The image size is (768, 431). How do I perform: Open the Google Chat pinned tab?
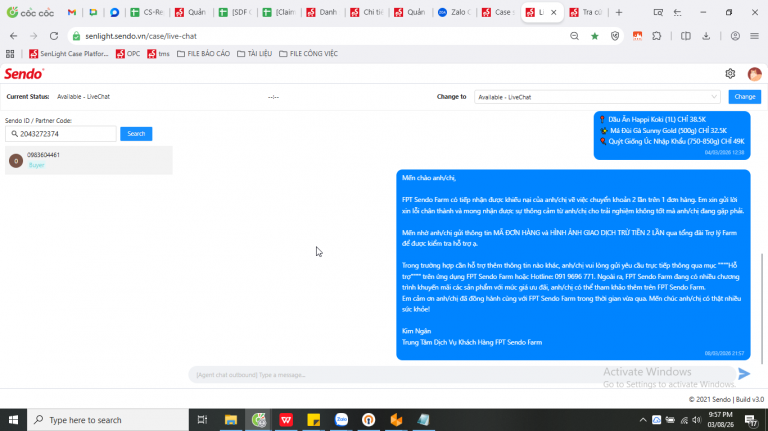click(93, 12)
